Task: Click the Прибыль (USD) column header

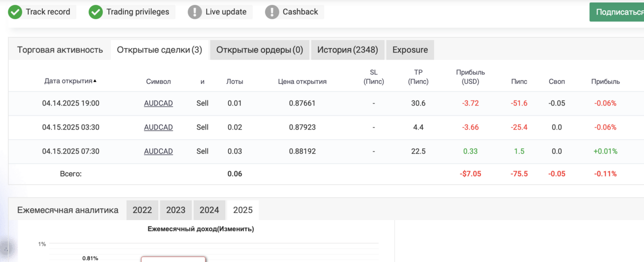Action: coord(470,77)
